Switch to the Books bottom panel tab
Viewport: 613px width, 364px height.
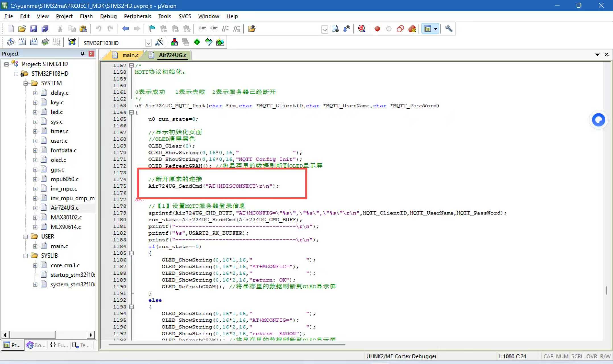[x=36, y=345]
